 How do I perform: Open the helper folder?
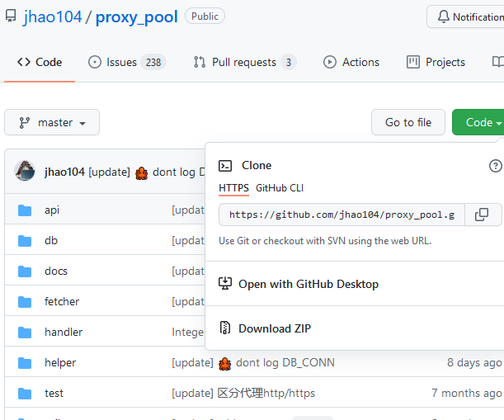click(60, 363)
